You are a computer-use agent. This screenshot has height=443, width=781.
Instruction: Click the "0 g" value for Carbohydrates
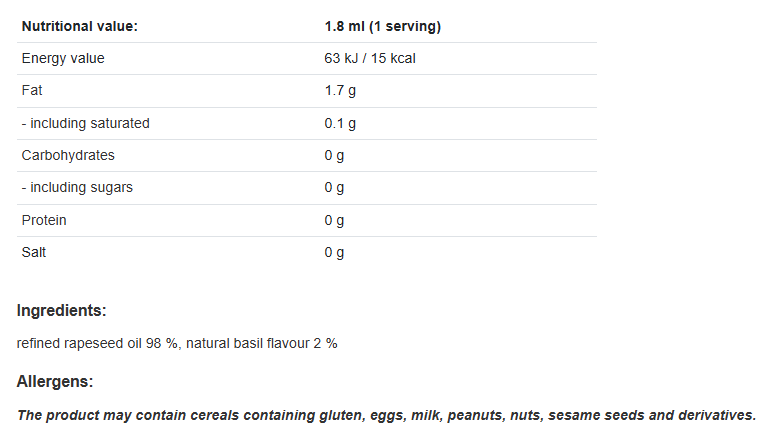point(334,155)
